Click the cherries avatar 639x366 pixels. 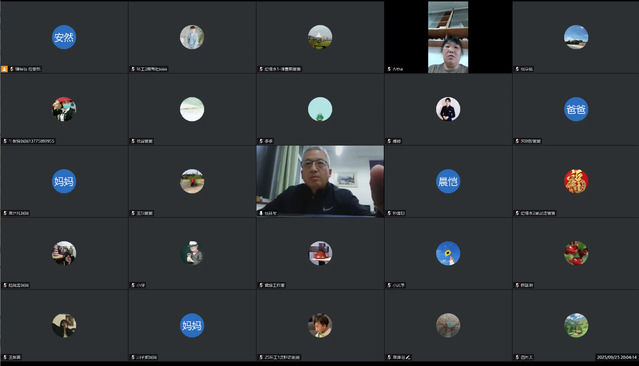[576, 253]
